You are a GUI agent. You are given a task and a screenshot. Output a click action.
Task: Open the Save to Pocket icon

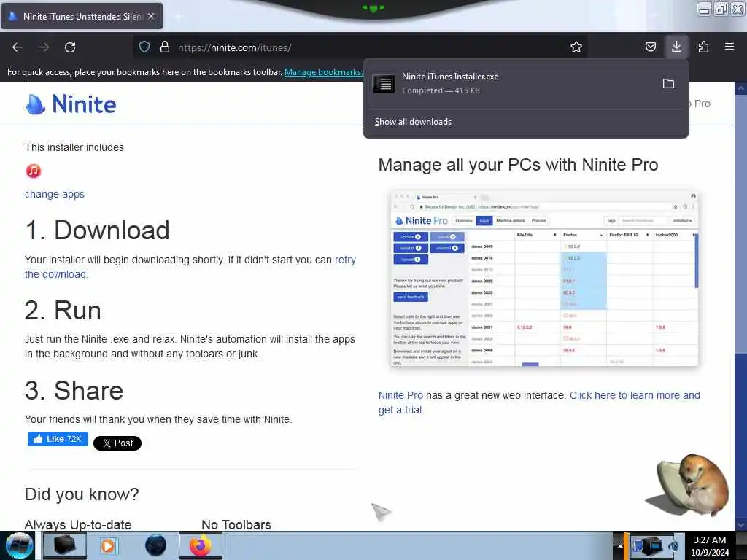point(650,47)
